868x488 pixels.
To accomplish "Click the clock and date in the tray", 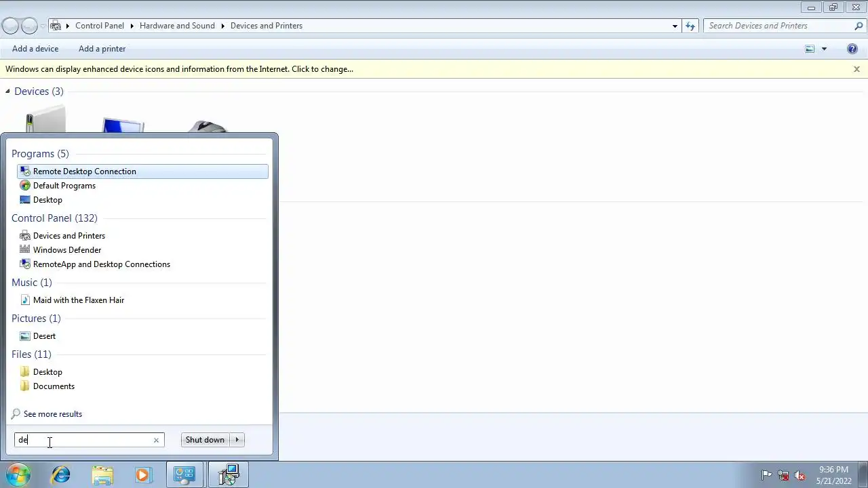I will click(833, 475).
